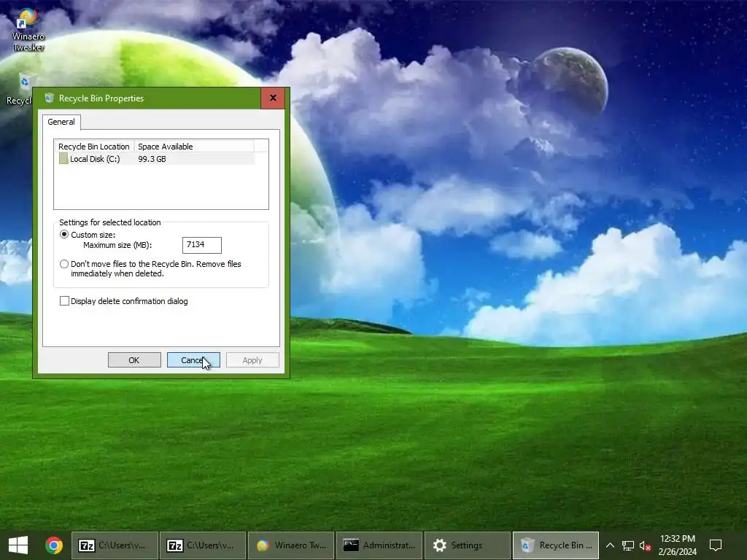Switch to first 7-Zip C:\Users taskbar window
Screen dimensions: 747x560
point(115,545)
